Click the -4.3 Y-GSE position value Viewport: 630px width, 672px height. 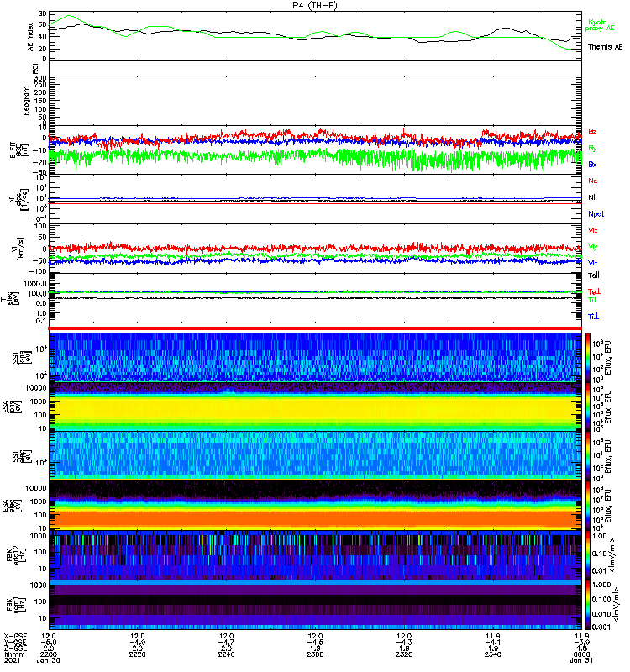(x=404, y=642)
